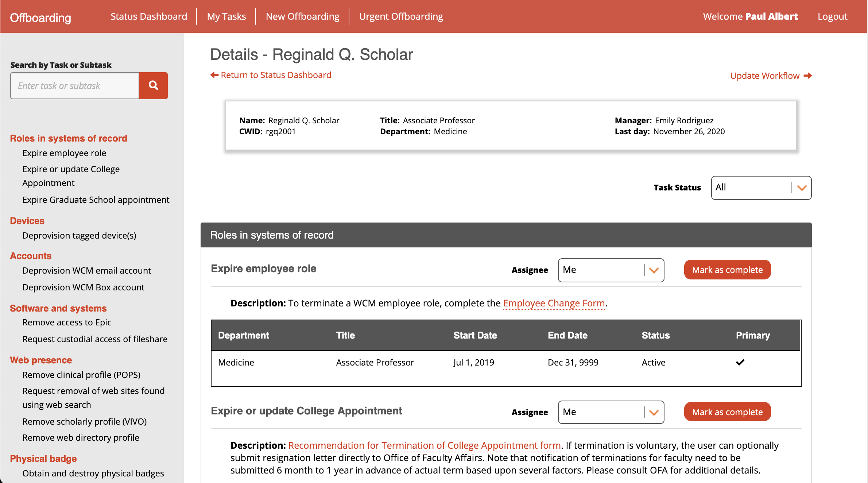This screenshot has height=483, width=868.
Task: Select Devices sidebar heading
Action: [27, 221]
